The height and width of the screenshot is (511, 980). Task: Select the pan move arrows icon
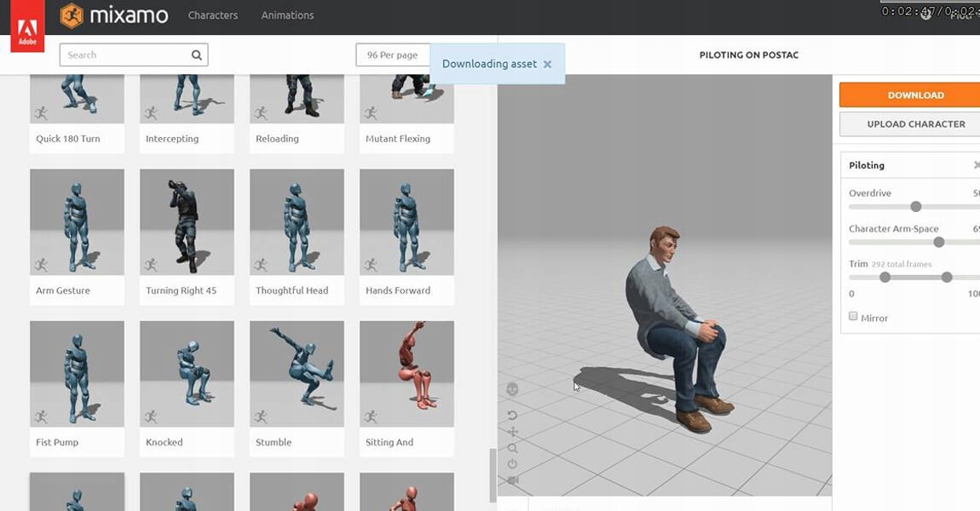point(512,432)
